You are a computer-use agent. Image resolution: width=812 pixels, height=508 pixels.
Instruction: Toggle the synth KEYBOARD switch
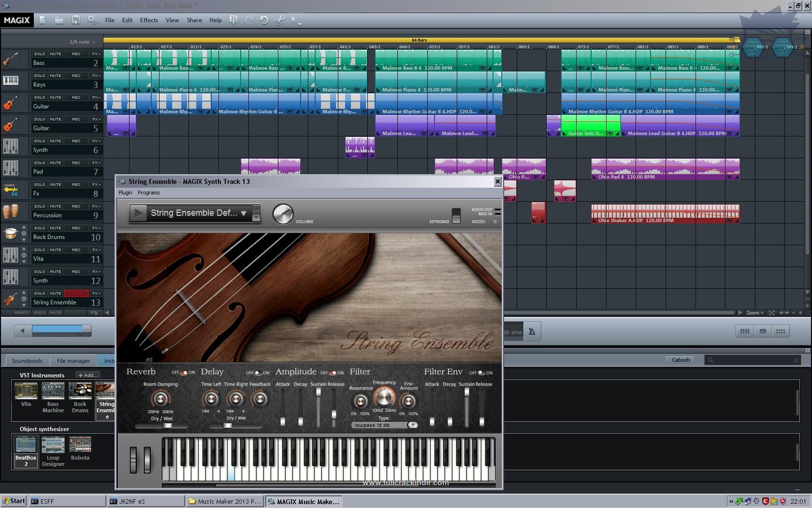[456, 215]
